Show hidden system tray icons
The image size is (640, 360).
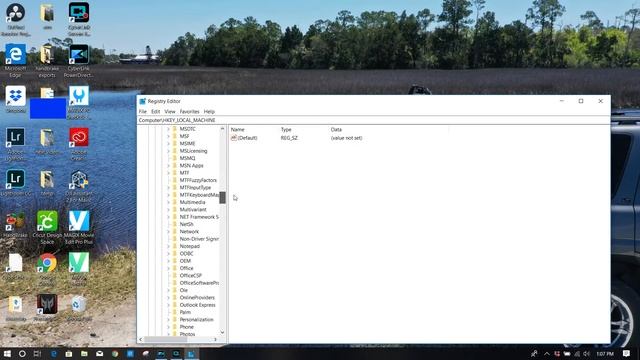tap(547, 353)
